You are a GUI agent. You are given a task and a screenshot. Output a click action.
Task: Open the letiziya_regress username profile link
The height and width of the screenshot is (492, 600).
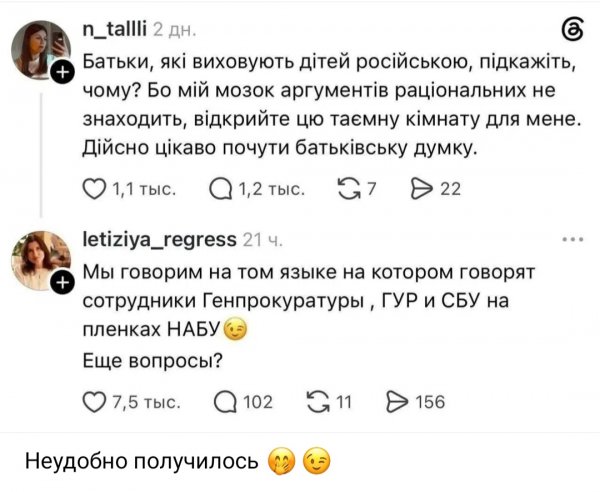pyautogui.click(x=160, y=240)
